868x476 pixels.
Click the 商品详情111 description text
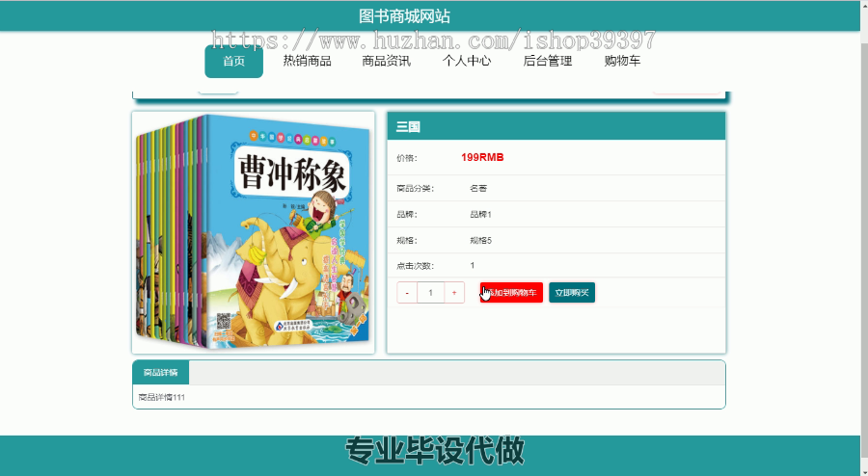162,397
